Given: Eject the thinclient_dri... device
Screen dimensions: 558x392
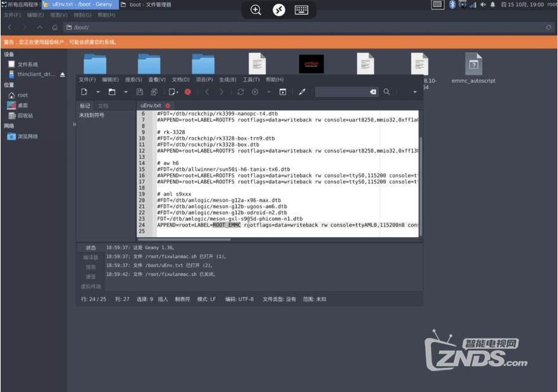Looking at the screenshot, I should pyautogui.click(x=63, y=75).
